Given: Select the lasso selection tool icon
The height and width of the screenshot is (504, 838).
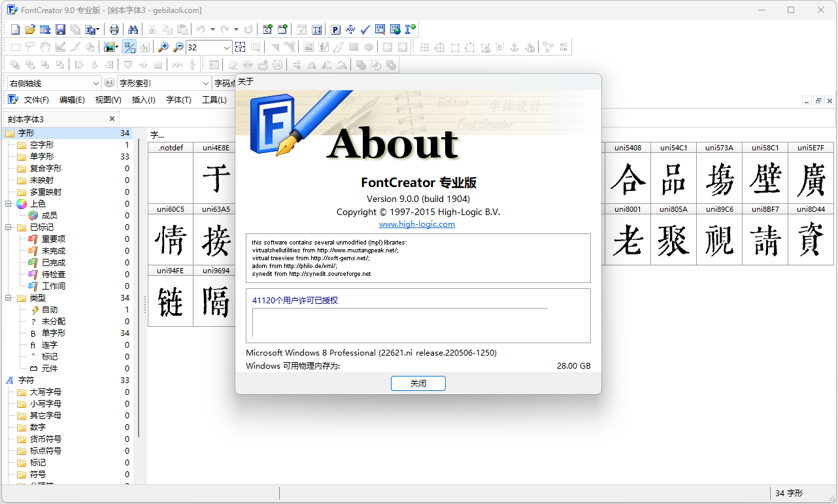Looking at the screenshot, I should click(x=30, y=47).
